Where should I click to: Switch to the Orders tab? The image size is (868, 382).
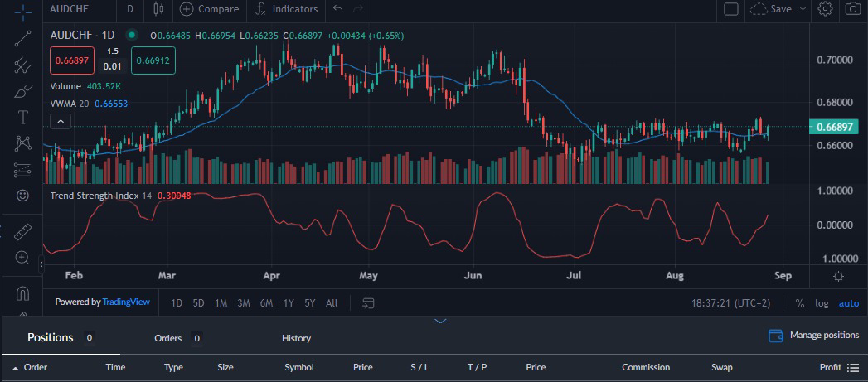(168, 338)
